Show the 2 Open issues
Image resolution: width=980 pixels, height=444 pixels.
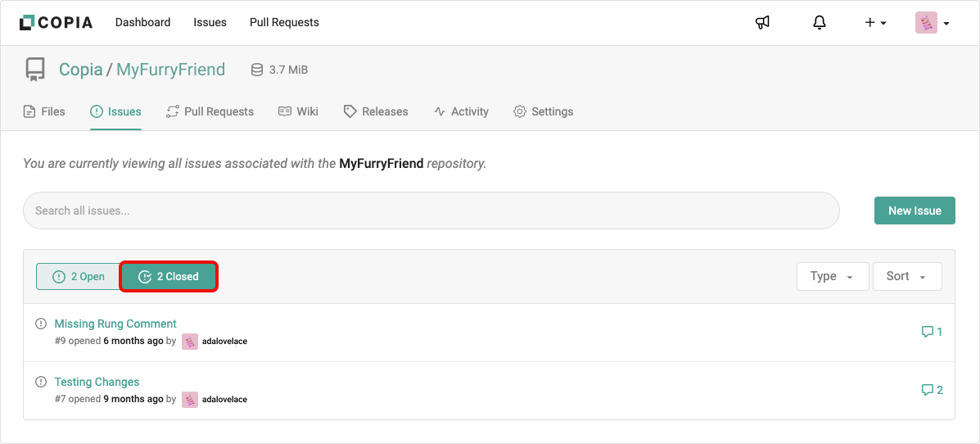(x=79, y=277)
